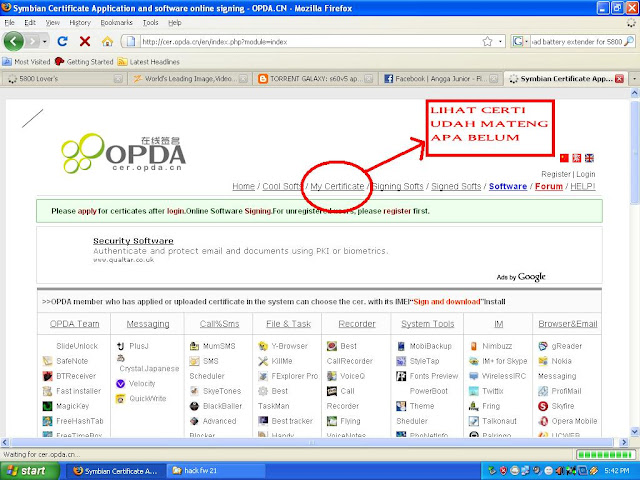Open the Y-Browser app icon
This screenshot has height=480, width=640.
click(x=263, y=346)
